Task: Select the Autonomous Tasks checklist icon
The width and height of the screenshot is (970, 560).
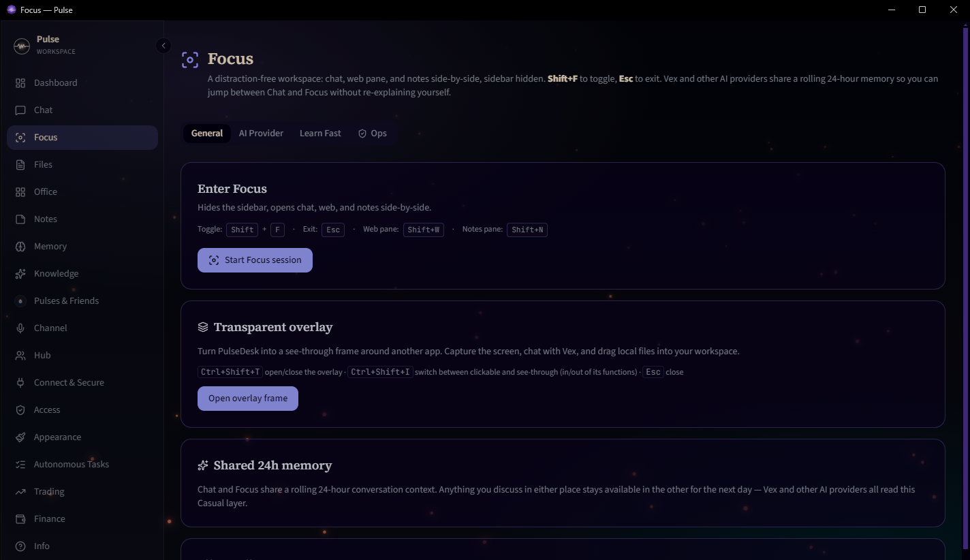Action: [x=20, y=465]
